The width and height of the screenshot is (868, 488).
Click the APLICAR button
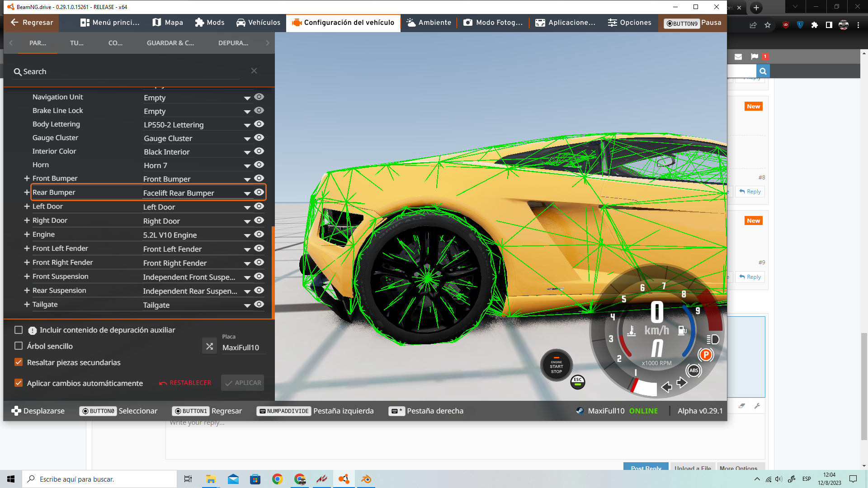pyautogui.click(x=243, y=383)
